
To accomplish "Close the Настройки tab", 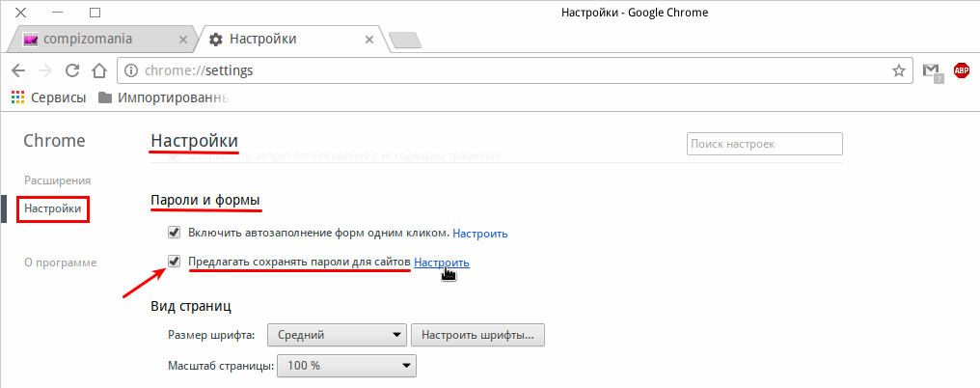I will click(x=369, y=40).
